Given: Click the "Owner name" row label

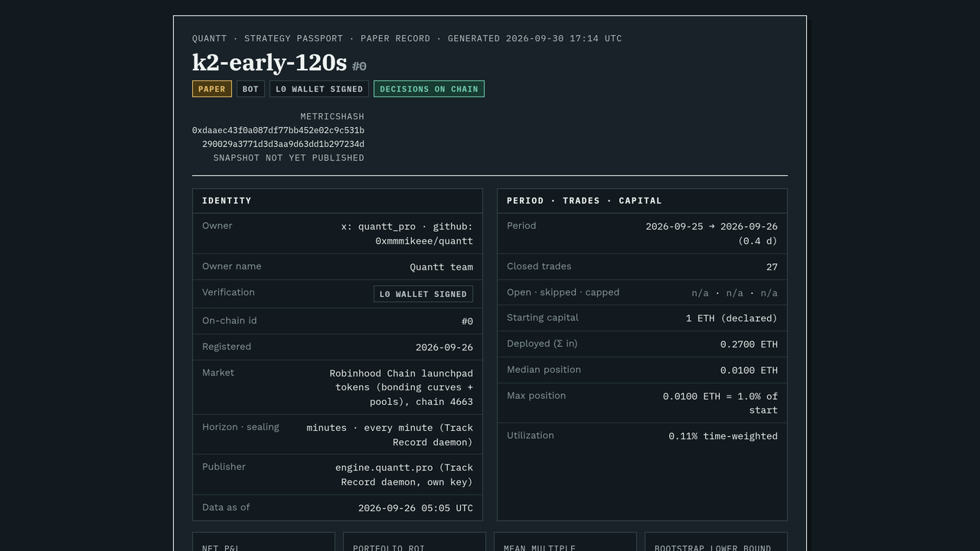Looking at the screenshot, I should pyautogui.click(x=232, y=266).
